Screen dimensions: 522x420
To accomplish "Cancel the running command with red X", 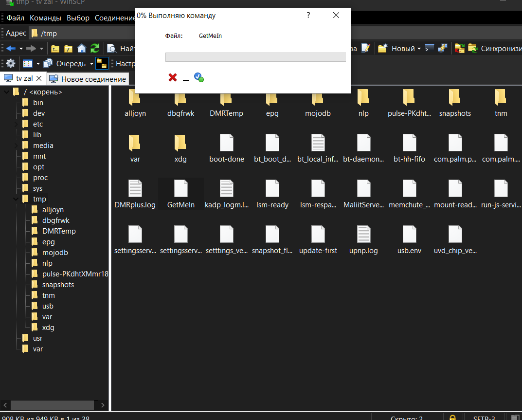I will click(x=172, y=77).
